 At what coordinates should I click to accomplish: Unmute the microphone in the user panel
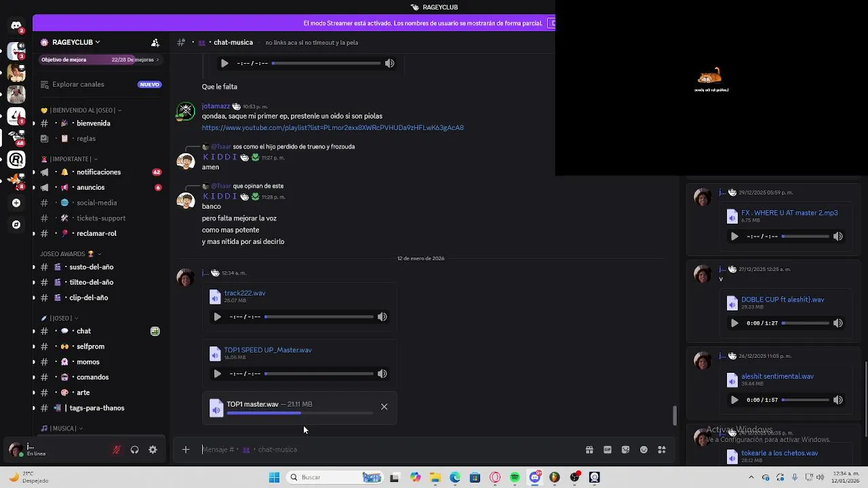(x=117, y=449)
